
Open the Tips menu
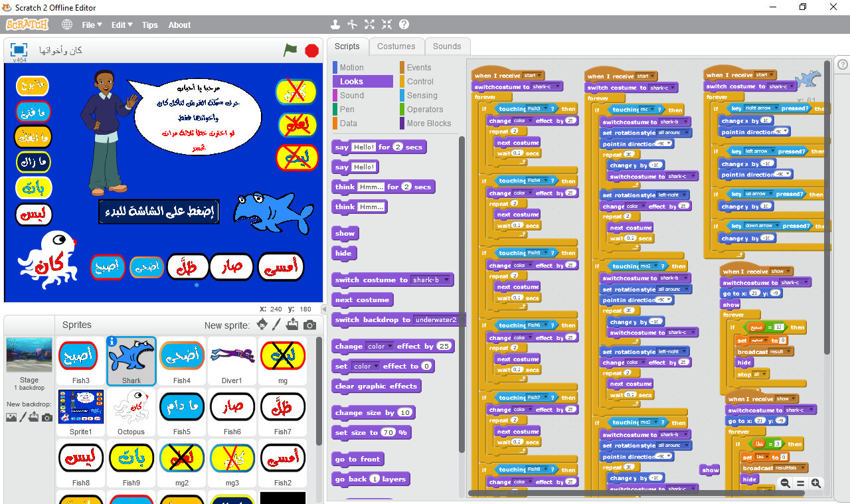(150, 25)
